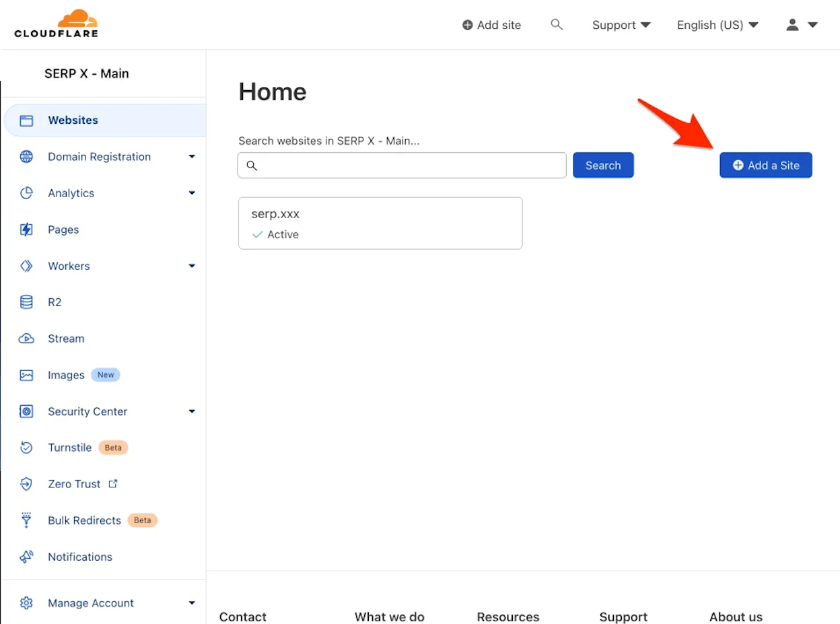Click the Images picture icon
The image size is (840, 624).
(x=26, y=375)
